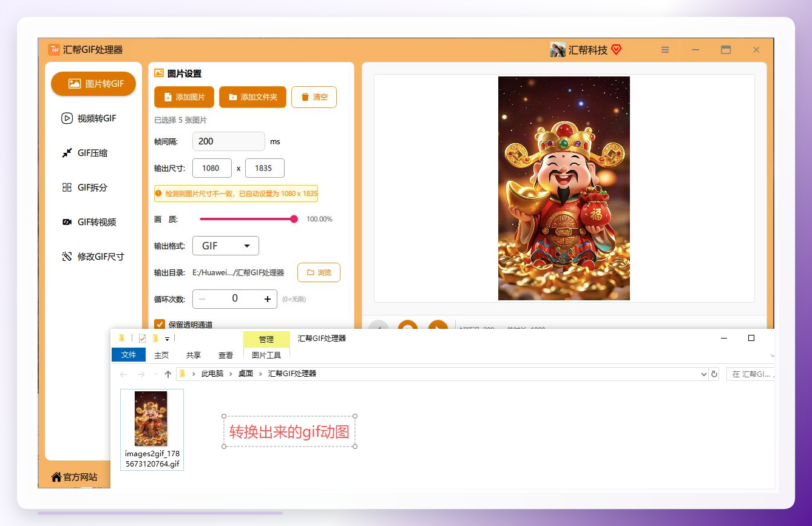This screenshot has height=526, width=812.
Task: Go up one folder level in Explorer
Action: coord(168,374)
